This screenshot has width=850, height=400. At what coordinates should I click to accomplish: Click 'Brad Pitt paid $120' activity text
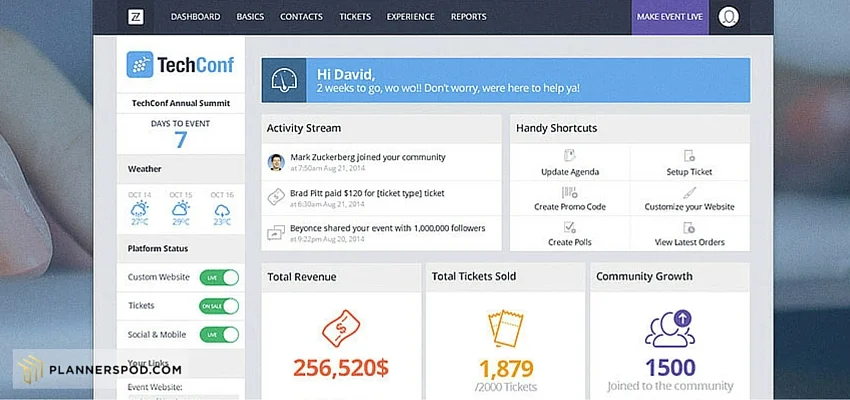367,193
